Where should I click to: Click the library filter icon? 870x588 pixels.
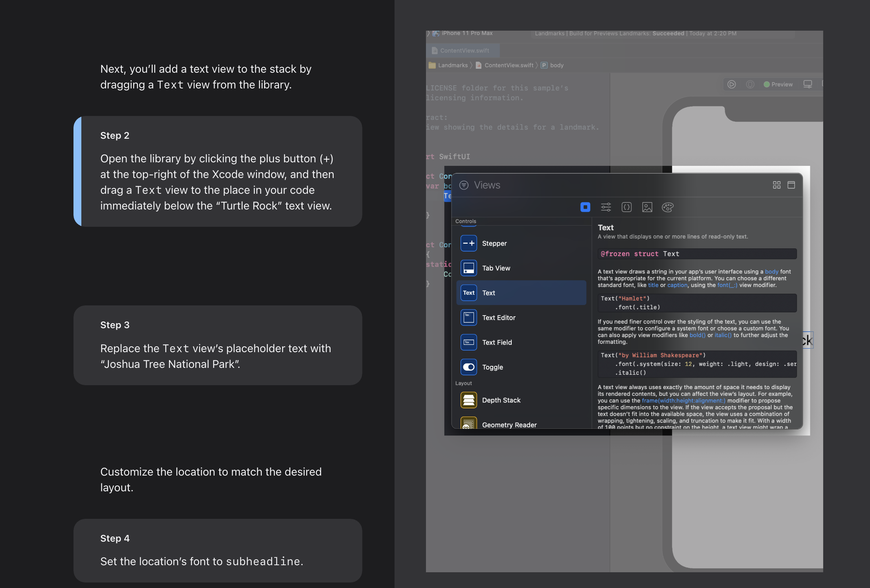(464, 185)
